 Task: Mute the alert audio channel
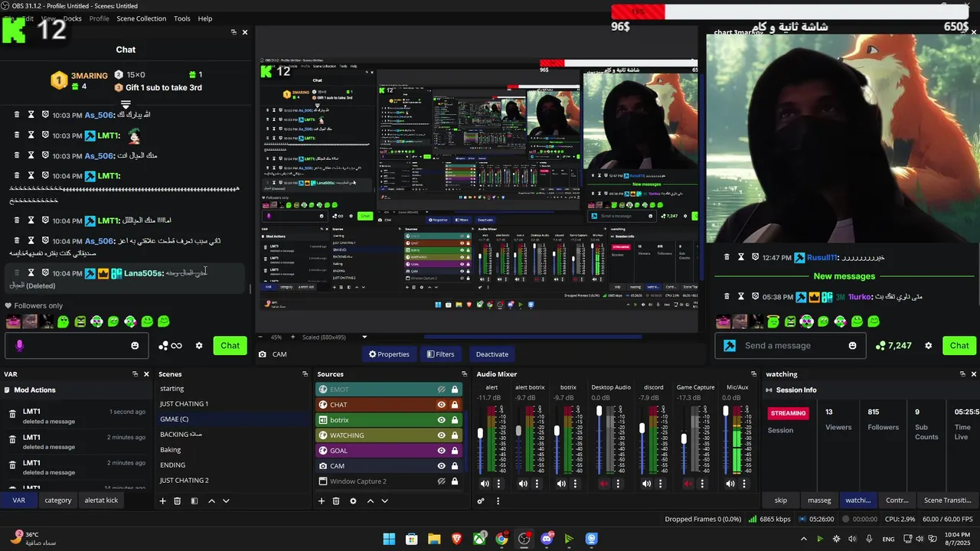tap(485, 484)
